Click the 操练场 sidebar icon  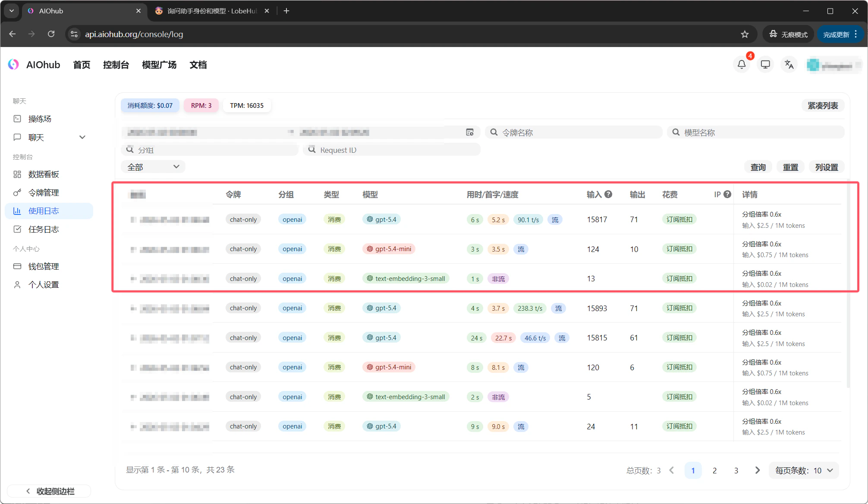(x=17, y=119)
